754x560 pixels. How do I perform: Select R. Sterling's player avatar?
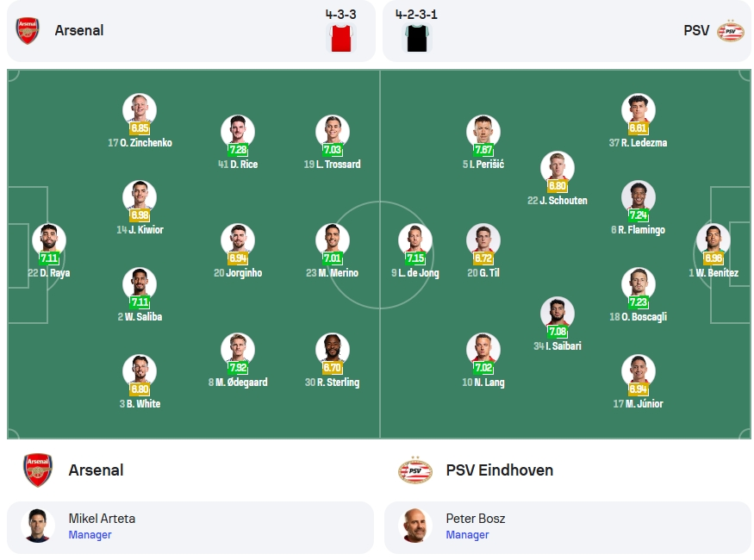coord(333,349)
